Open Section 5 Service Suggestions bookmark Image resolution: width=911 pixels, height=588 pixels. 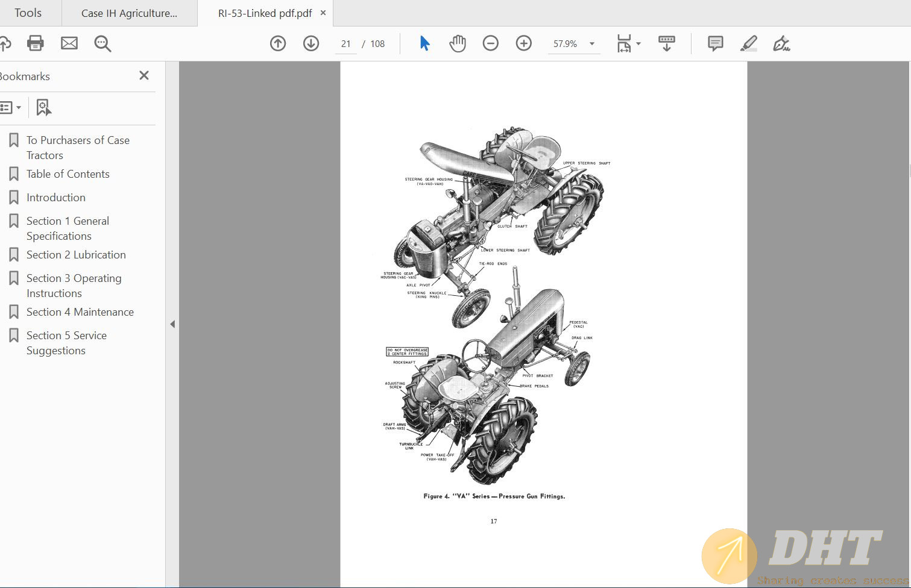point(66,343)
